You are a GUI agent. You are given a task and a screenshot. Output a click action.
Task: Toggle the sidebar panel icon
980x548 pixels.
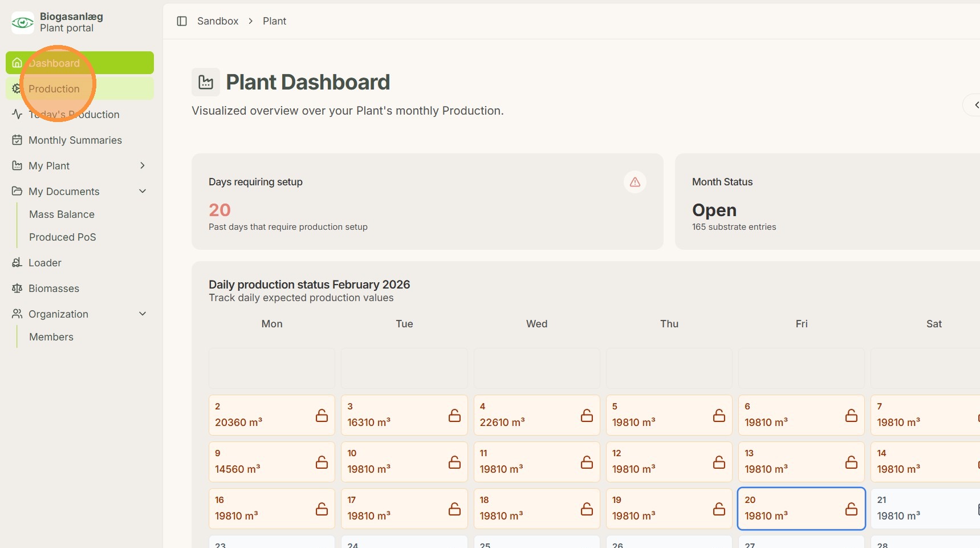pyautogui.click(x=182, y=21)
